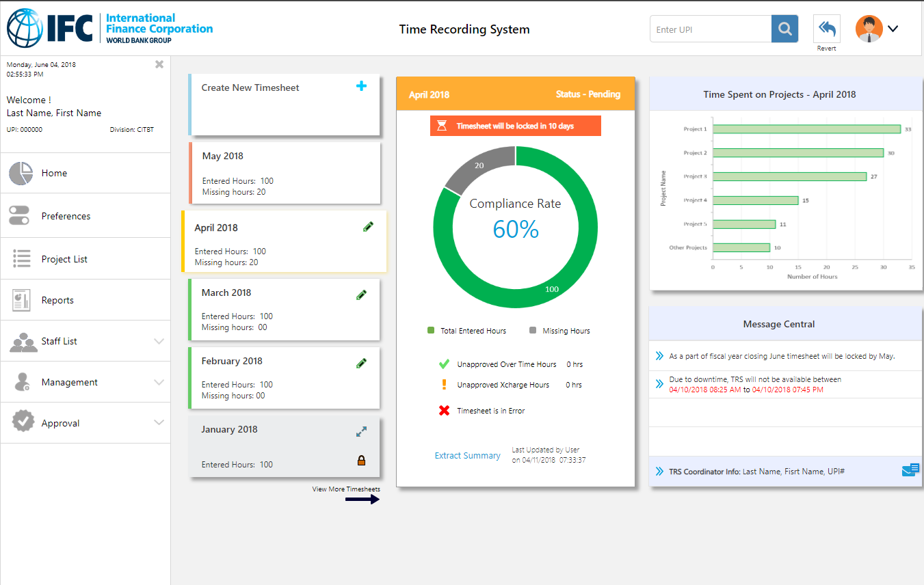Click the Extract Summary link
This screenshot has height=585, width=924.
(x=467, y=456)
